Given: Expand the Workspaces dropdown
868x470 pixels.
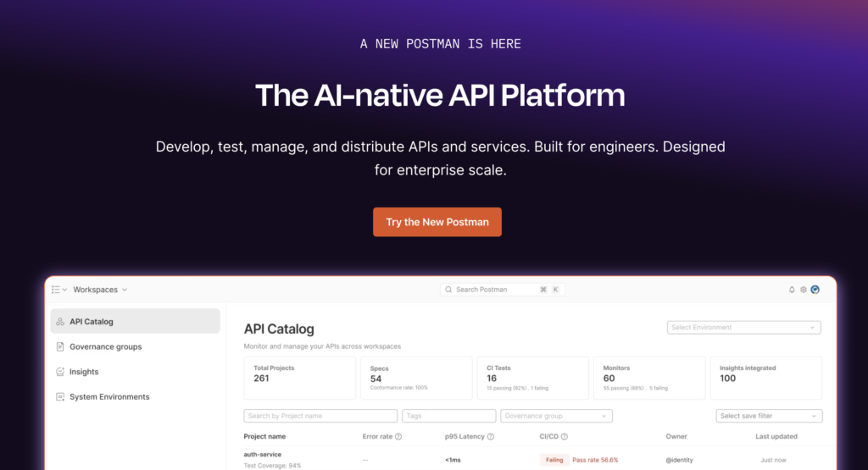Looking at the screenshot, I should [x=100, y=290].
